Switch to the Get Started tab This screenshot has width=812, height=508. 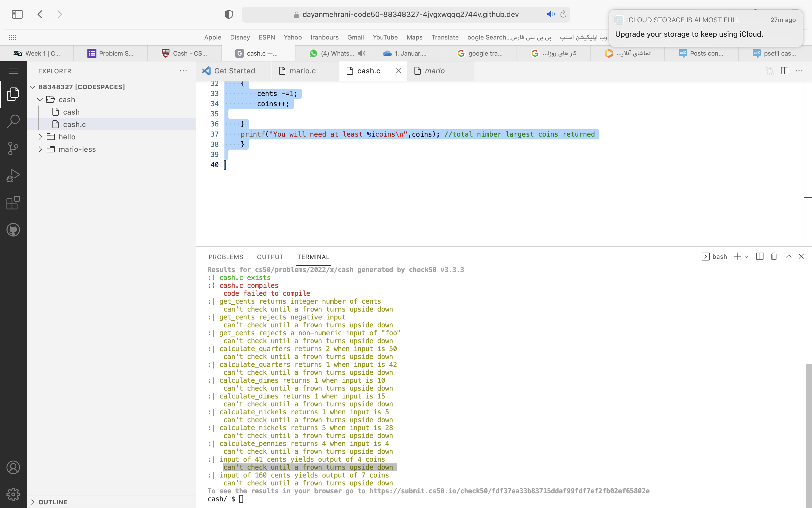[x=234, y=71]
